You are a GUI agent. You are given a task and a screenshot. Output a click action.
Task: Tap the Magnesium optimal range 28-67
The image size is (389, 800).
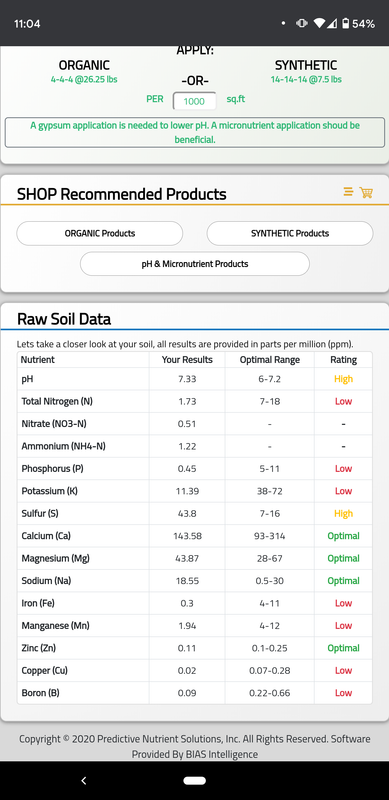pos(270,559)
